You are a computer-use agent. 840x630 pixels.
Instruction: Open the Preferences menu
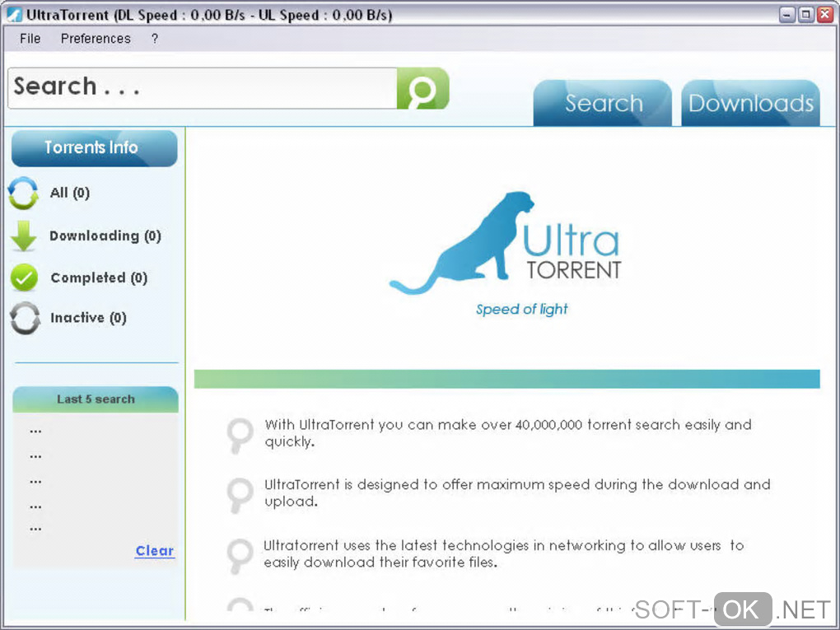click(x=96, y=39)
